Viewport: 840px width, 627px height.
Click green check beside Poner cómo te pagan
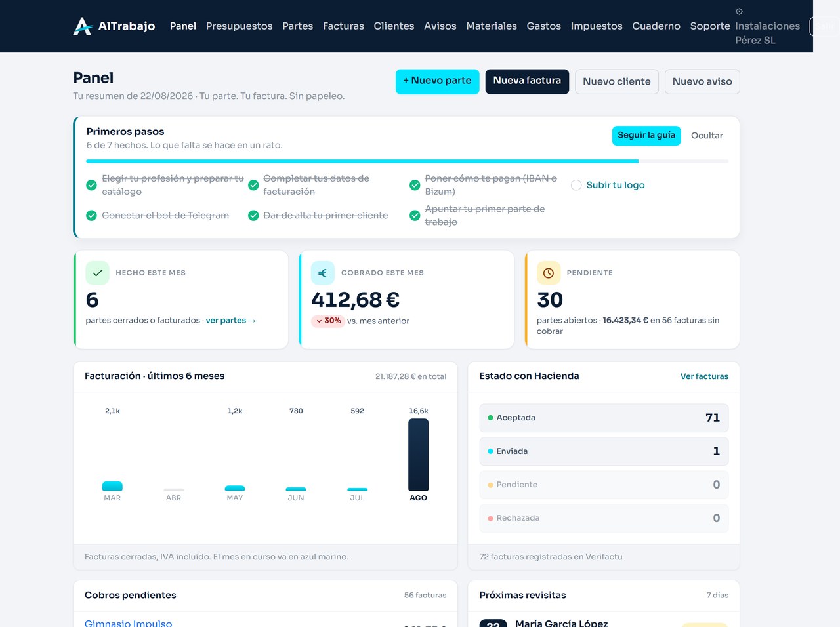coord(415,185)
